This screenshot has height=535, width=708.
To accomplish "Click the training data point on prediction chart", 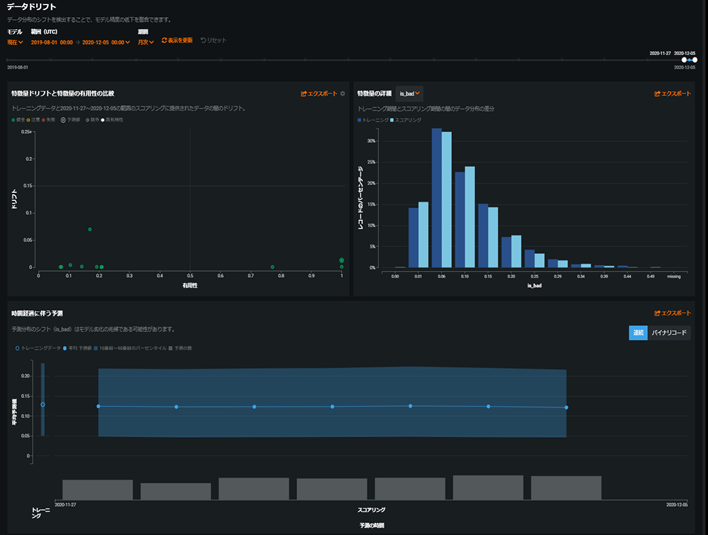I will 43,405.
